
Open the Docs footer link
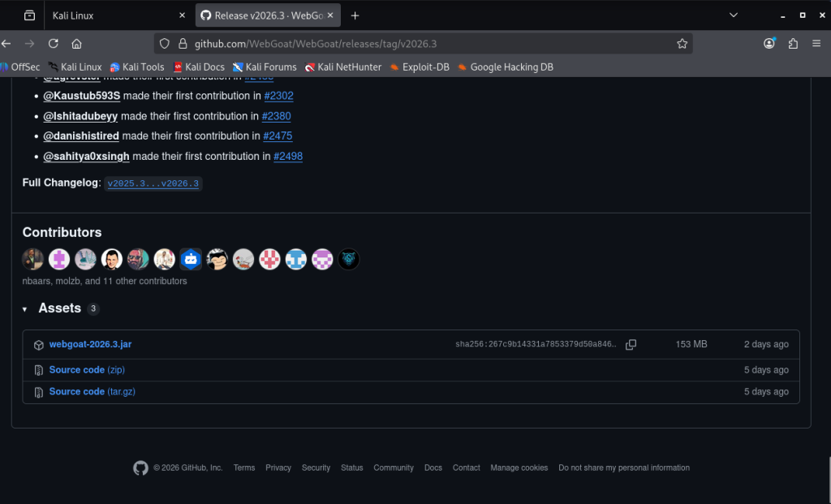(433, 468)
